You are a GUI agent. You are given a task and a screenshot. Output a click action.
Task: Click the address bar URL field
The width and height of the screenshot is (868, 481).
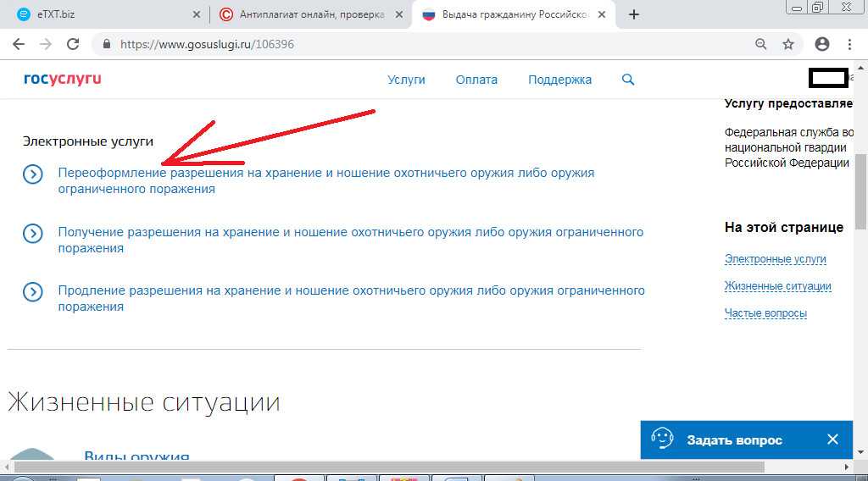tap(424, 44)
